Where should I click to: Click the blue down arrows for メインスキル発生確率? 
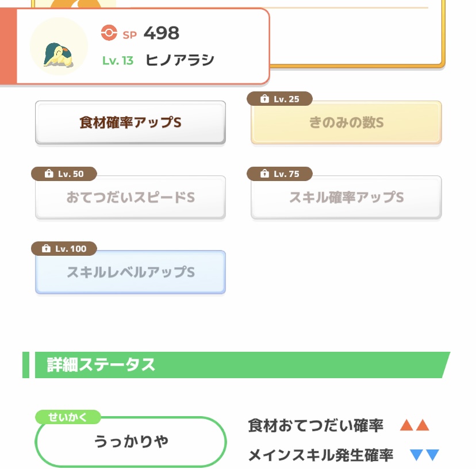[424, 455]
